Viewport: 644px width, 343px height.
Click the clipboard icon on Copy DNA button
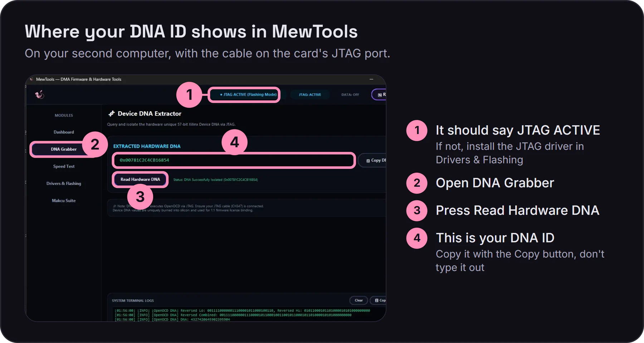368,161
